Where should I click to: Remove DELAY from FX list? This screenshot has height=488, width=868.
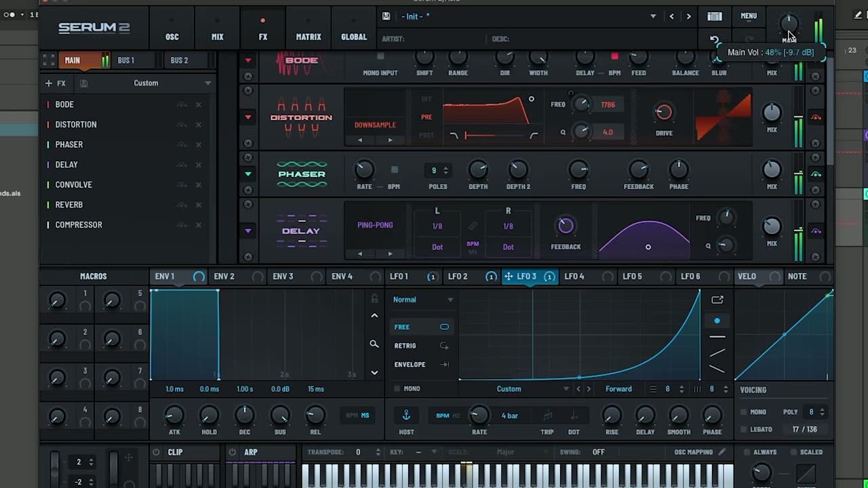click(x=199, y=165)
